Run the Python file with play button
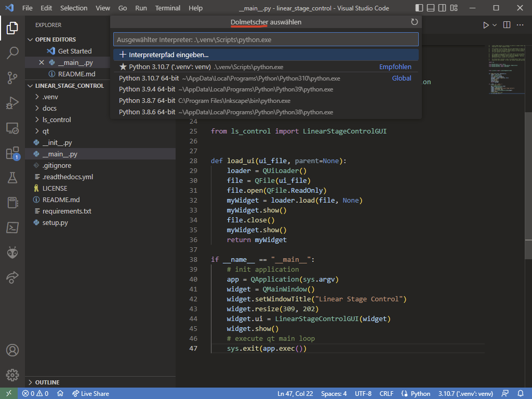The width and height of the screenshot is (532, 399). 486,25
